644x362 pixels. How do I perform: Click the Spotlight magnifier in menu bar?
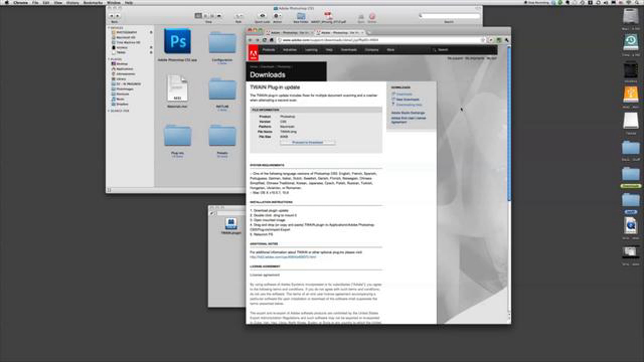(636, 2)
